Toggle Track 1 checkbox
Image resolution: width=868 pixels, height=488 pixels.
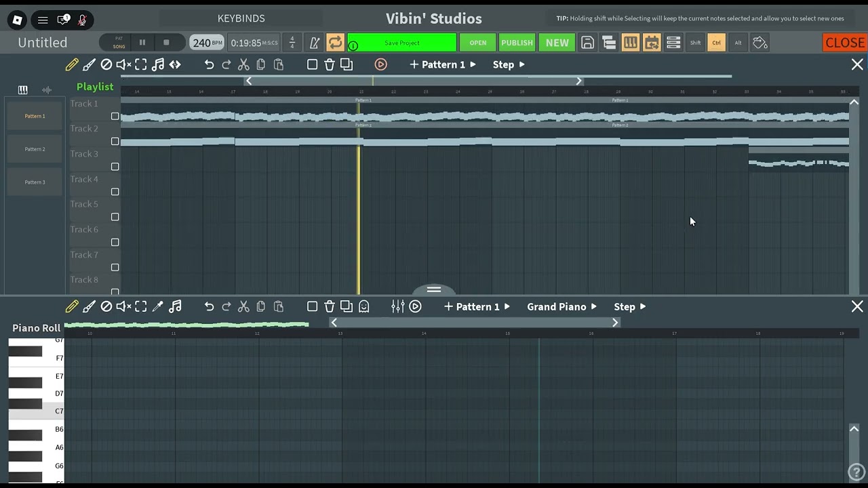(115, 116)
